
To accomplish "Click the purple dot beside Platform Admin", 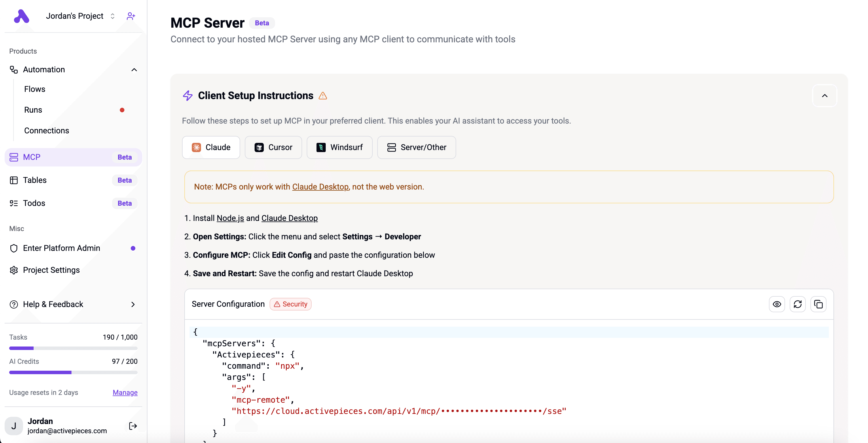I will (133, 248).
